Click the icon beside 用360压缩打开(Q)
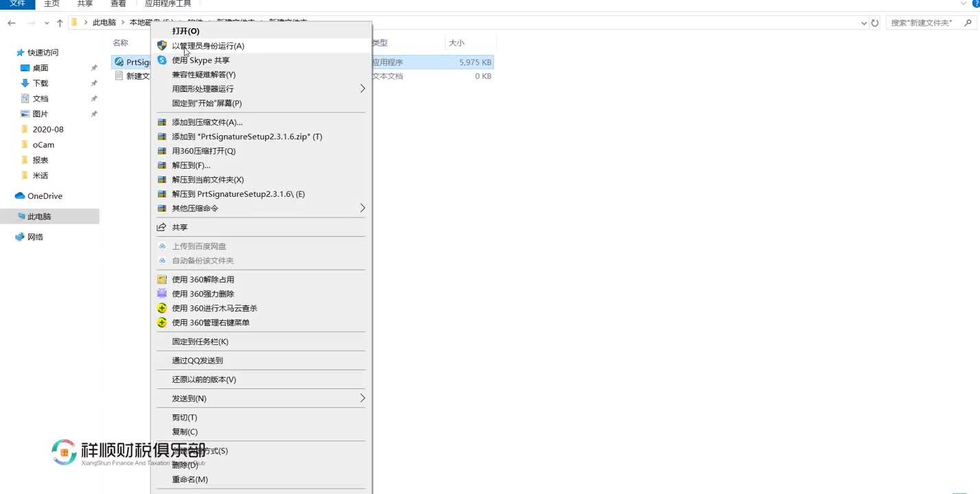980x494 pixels. (x=162, y=151)
